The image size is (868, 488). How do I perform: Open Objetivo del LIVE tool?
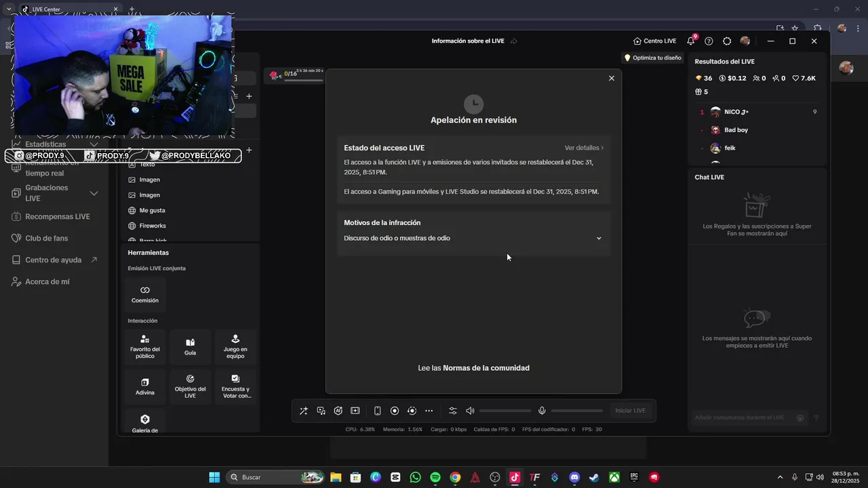point(190,386)
